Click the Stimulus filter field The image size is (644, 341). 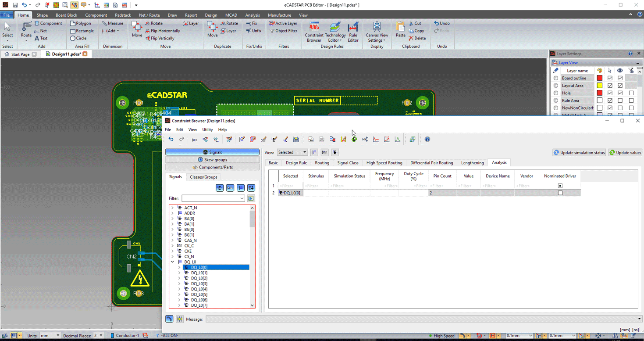[316, 186]
